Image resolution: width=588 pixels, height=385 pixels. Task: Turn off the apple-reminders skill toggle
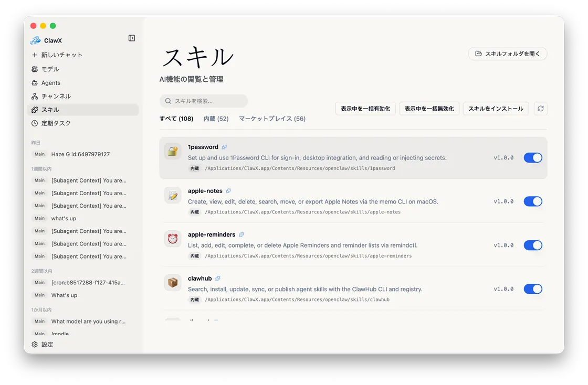(x=533, y=245)
